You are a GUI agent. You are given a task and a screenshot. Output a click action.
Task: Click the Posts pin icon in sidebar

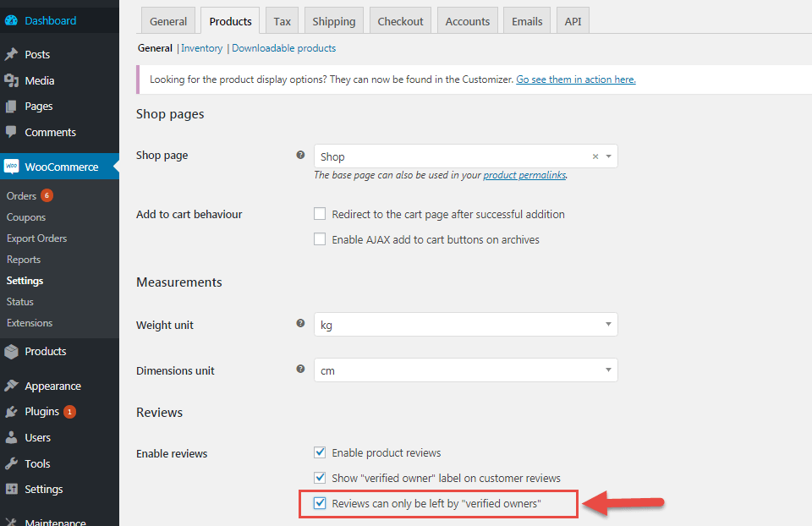point(11,54)
